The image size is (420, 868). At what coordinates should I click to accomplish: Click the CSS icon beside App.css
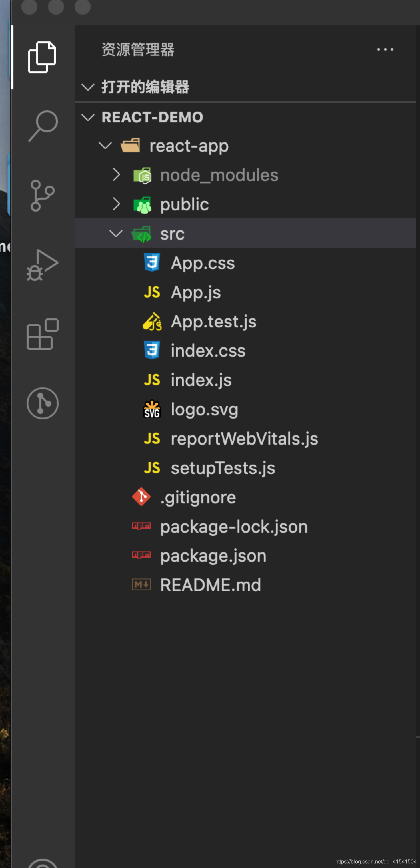(152, 263)
